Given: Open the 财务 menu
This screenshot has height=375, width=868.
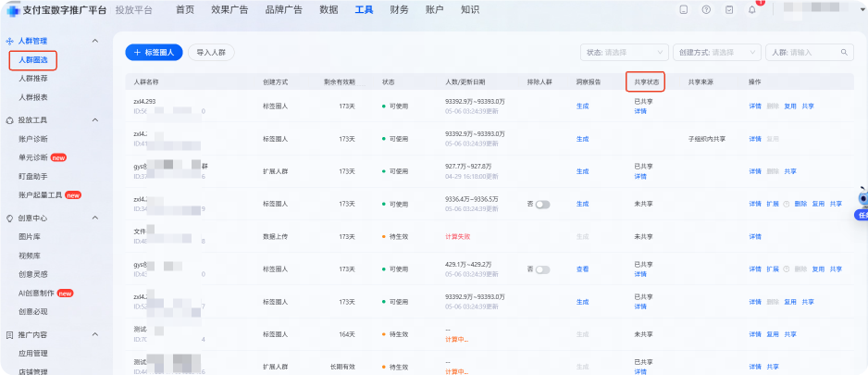Looking at the screenshot, I should pyautogui.click(x=399, y=10).
